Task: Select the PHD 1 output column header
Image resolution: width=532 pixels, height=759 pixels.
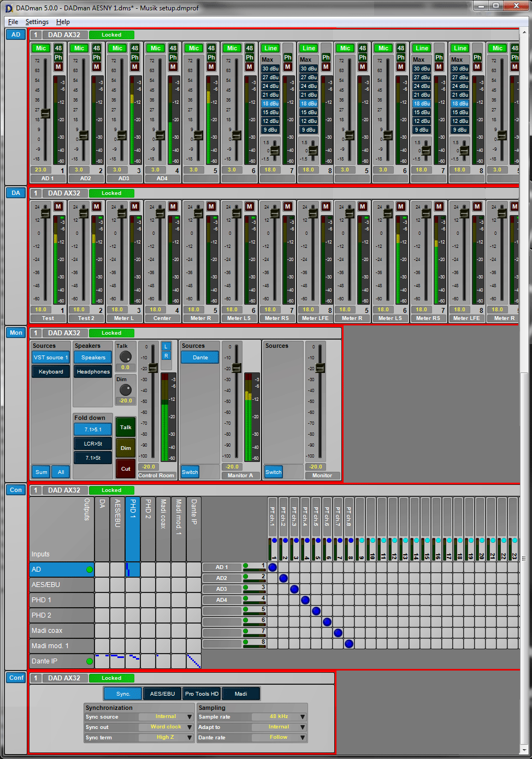Action: pyautogui.click(x=133, y=528)
